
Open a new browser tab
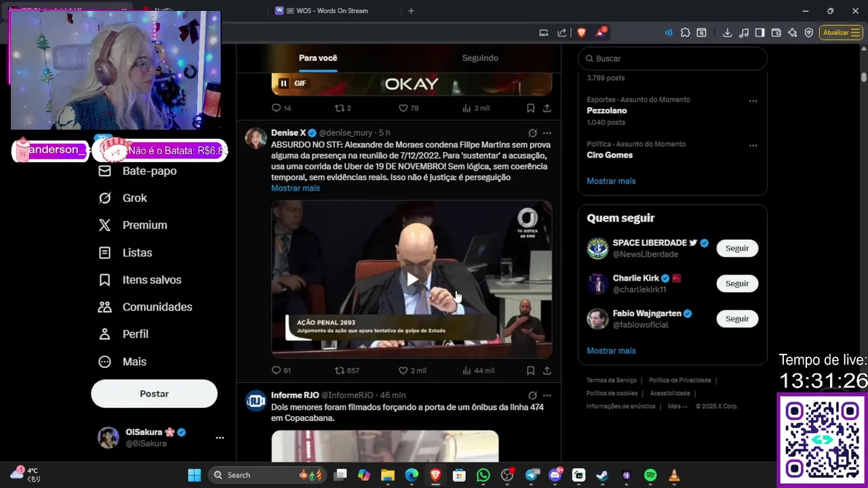[411, 11]
